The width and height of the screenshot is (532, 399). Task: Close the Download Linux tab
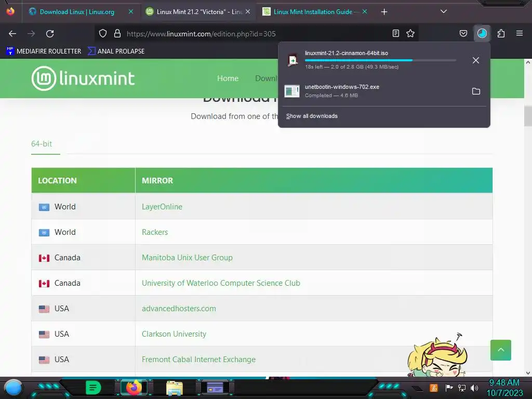[x=131, y=11]
